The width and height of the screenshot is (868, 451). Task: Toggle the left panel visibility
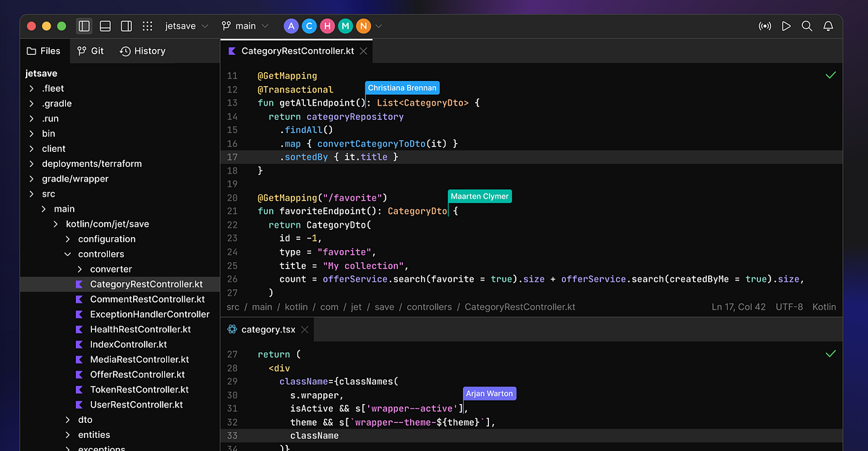[x=83, y=25]
